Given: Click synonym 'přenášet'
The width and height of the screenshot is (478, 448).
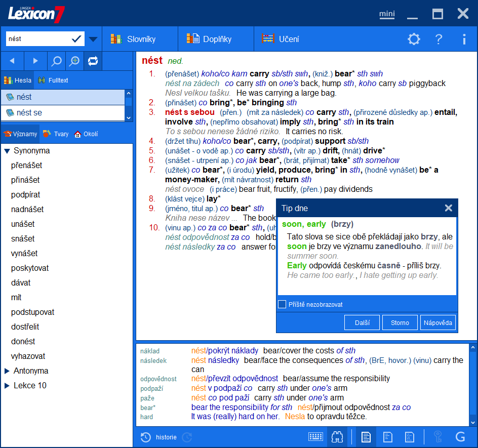Looking at the screenshot, I should click(26, 165).
